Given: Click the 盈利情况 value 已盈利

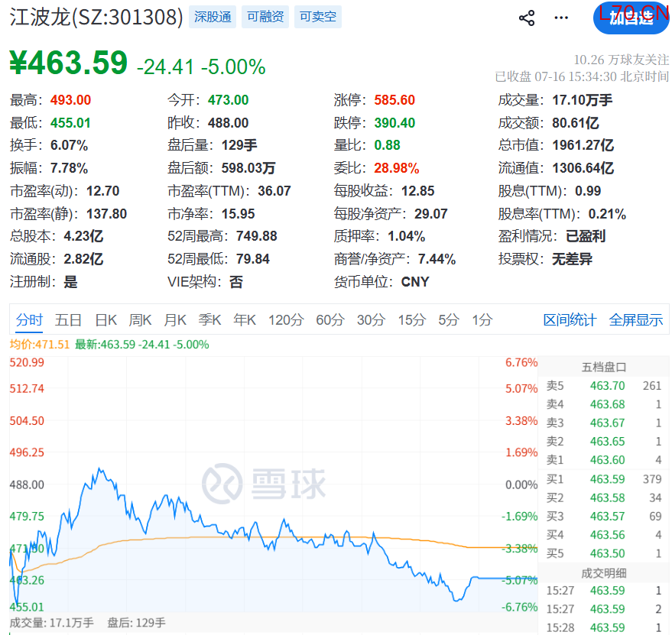Looking at the screenshot, I should pos(586,237).
